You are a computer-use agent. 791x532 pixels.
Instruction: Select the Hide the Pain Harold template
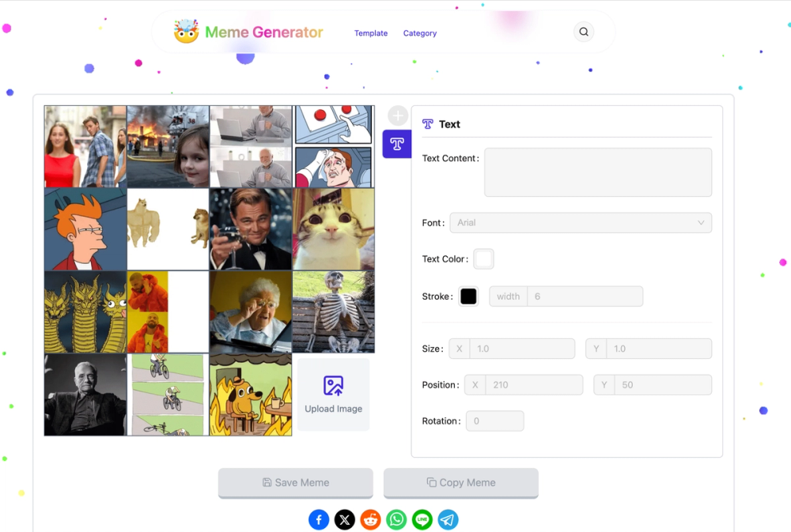tap(251, 147)
